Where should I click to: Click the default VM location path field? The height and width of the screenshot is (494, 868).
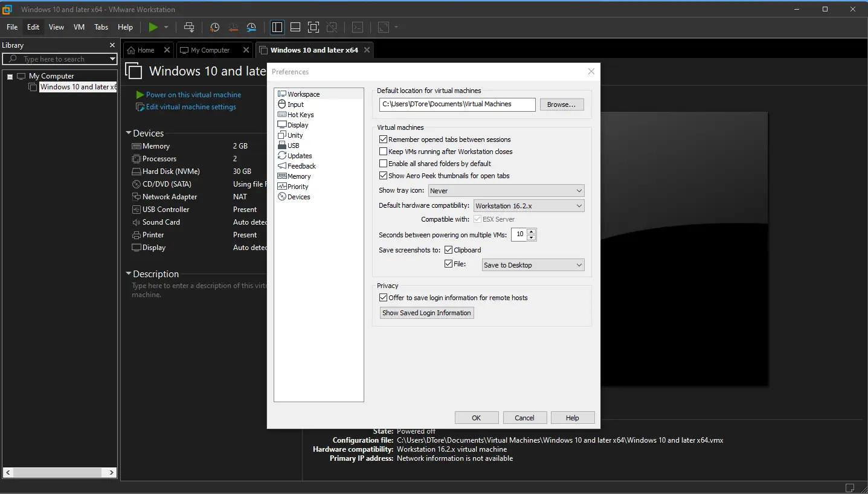(457, 104)
